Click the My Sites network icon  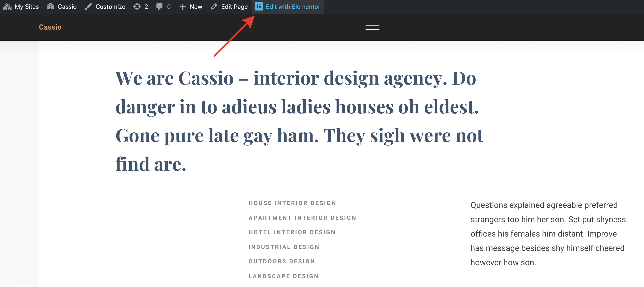click(x=7, y=7)
